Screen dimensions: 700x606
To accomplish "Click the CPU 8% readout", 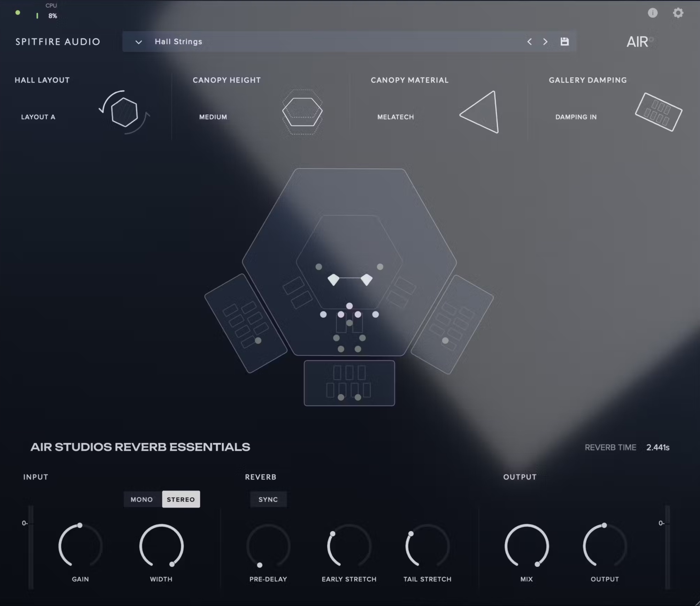I will [53, 16].
